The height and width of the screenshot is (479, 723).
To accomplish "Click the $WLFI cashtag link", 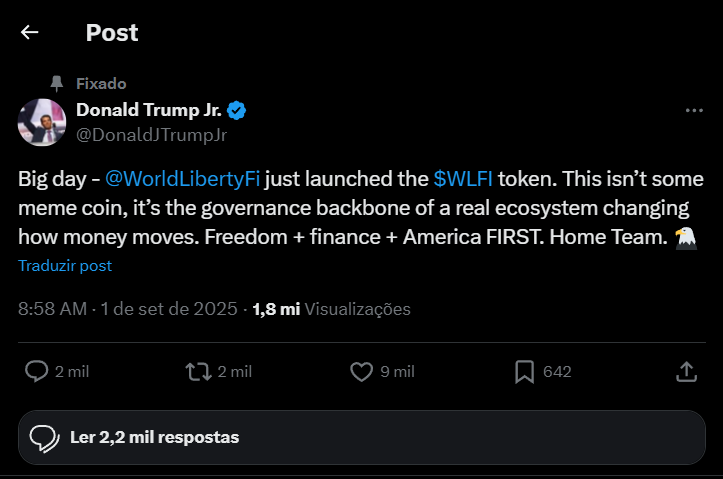I will [x=464, y=179].
